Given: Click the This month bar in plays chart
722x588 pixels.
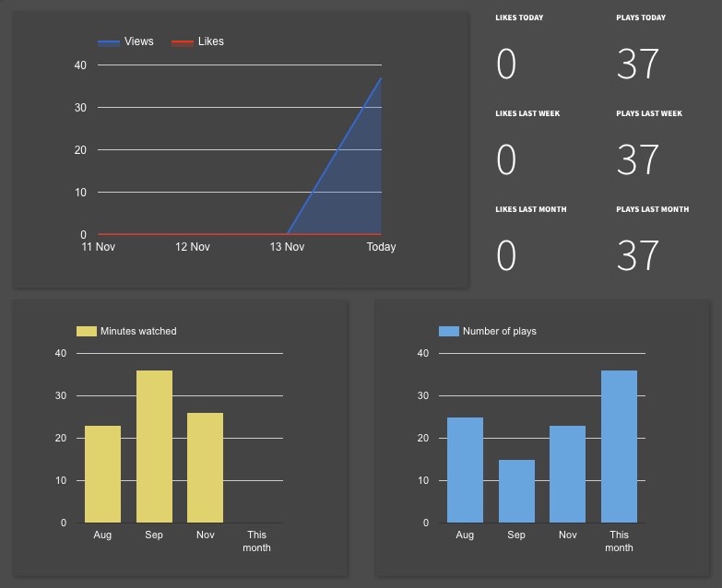Looking at the screenshot, I should pyautogui.click(x=619, y=446).
